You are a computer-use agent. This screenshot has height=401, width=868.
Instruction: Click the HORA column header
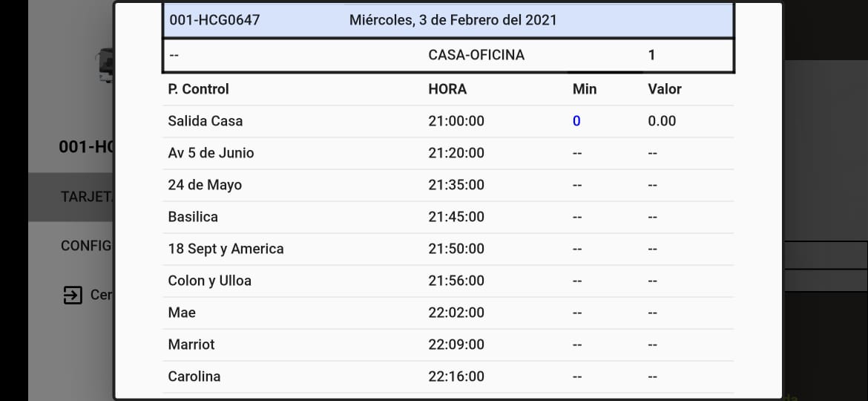click(447, 89)
